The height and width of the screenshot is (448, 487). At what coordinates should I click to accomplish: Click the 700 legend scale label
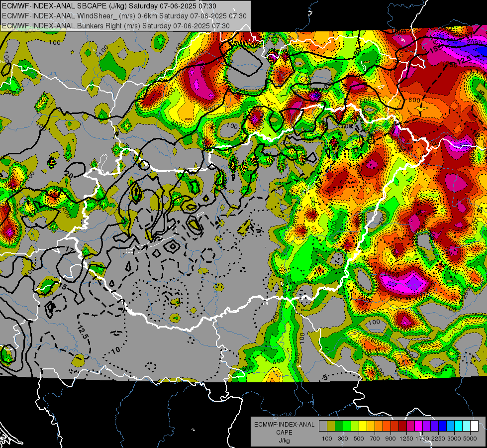(x=375, y=439)
